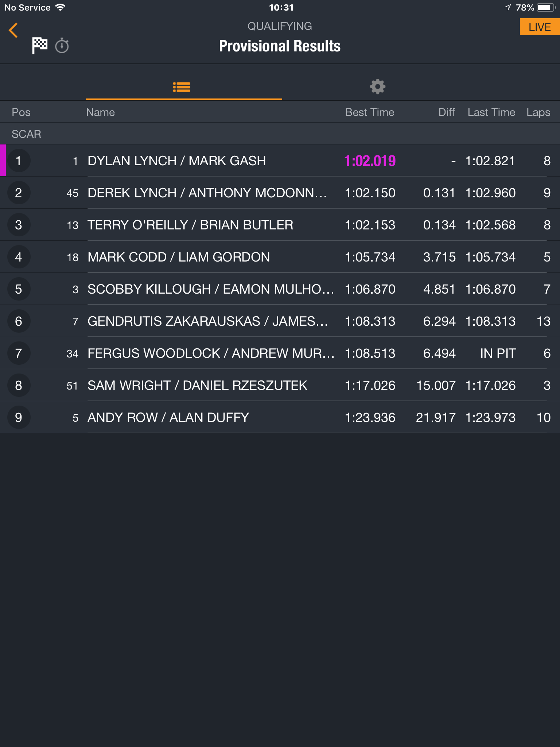The height and width of the screenshot is (747, 560).
Task: Tap the stopwatch timing icon
Action: [x=62, y=46]
